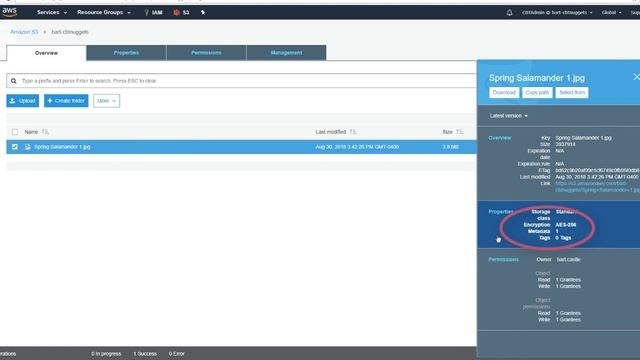Image resolution: width=640 pixels, height=360 pixels.
Task: Expand the account user dropdown
Action: (557, 13)
